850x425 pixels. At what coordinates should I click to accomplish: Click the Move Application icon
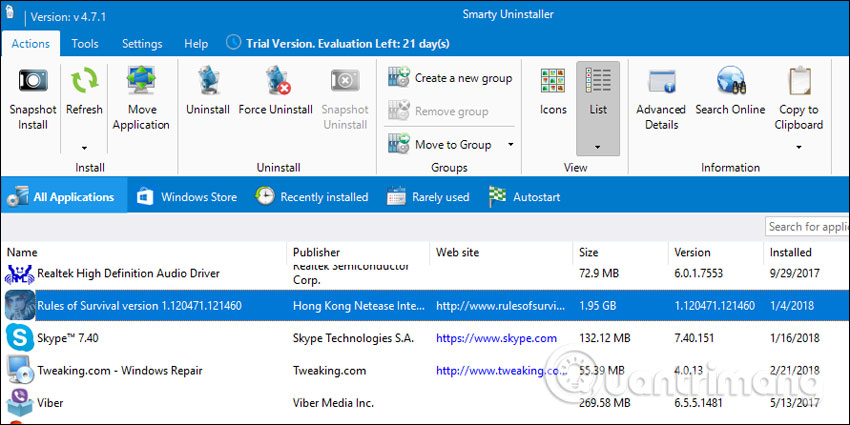click(141, 82)
